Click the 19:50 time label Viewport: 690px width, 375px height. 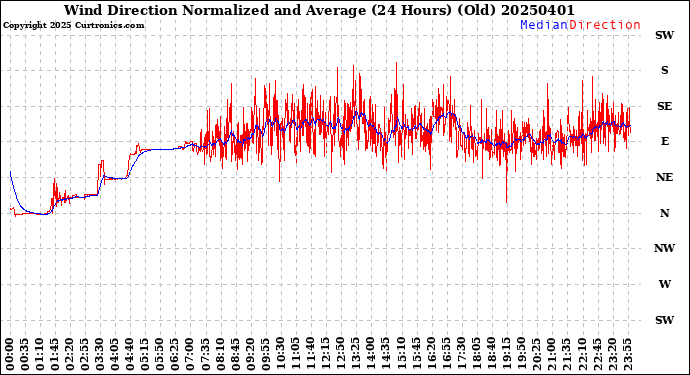pos(521,354)
